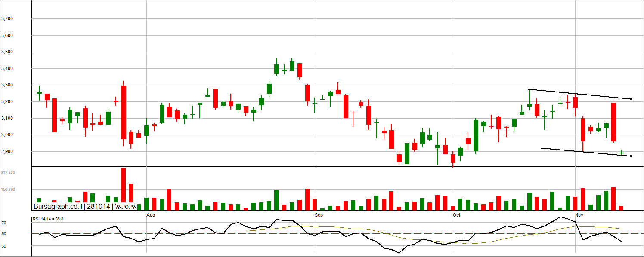Click the 2,900 price axis label

point(7,152)
